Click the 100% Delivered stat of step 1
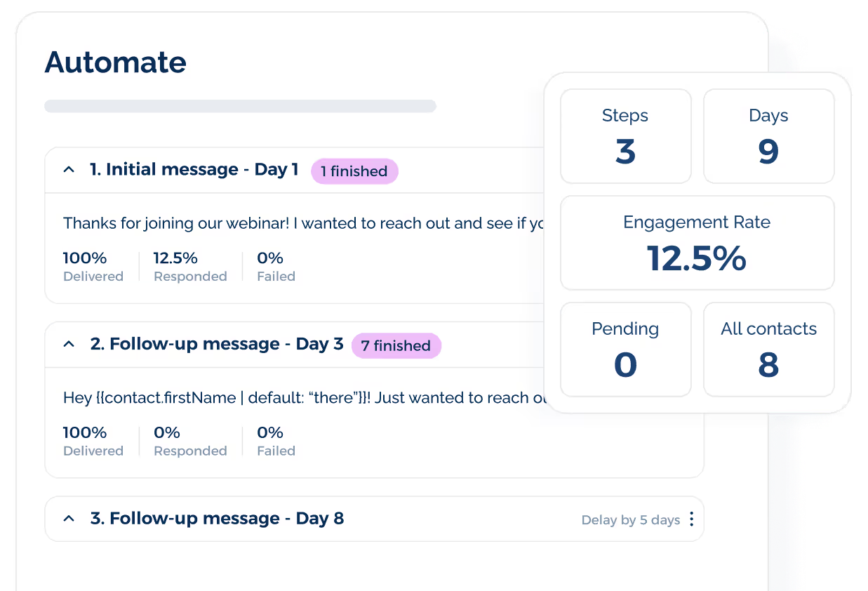Screen dimensions: 868x591 pyautogui.click(x=93, y=267)
